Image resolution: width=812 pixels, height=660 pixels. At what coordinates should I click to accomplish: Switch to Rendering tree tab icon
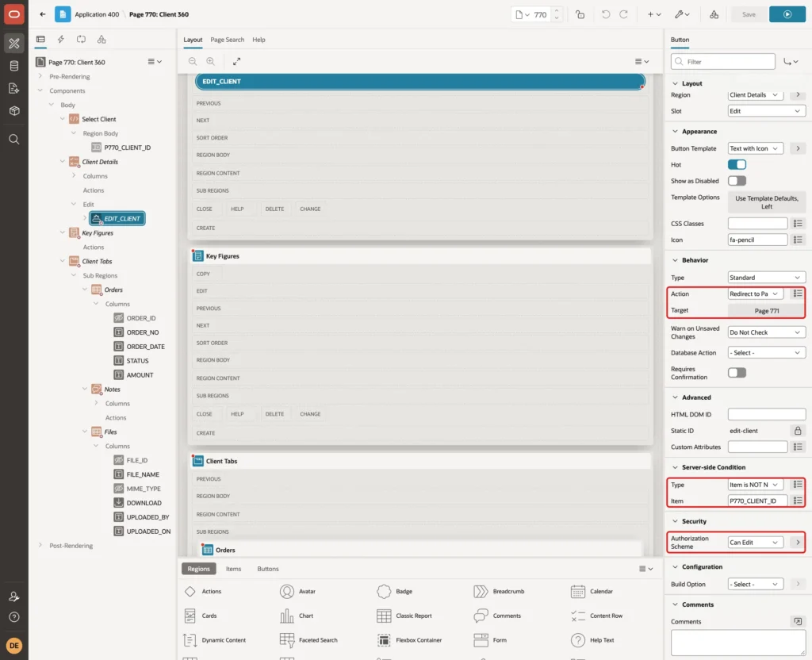tap(40, 40)
